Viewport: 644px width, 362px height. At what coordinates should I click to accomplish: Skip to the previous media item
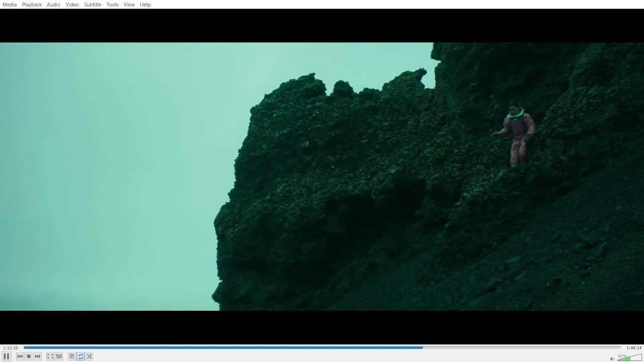click(x=20, y=356)
